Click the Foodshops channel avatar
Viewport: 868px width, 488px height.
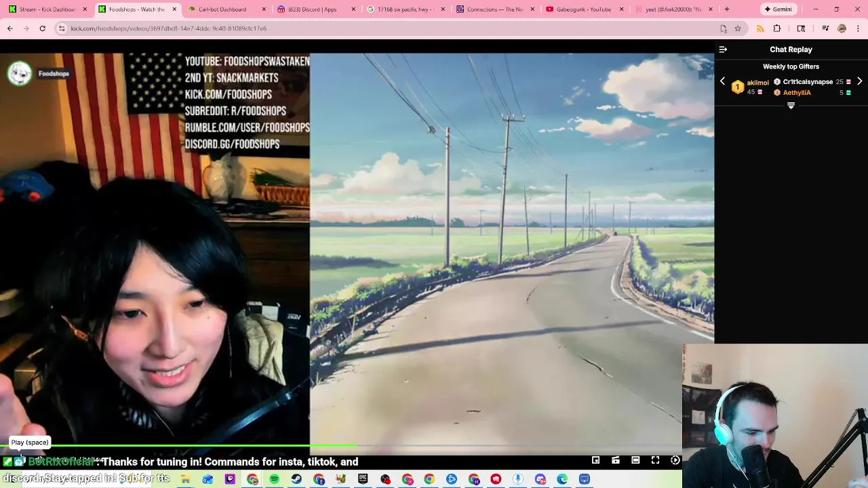click(x=20, y=73)
